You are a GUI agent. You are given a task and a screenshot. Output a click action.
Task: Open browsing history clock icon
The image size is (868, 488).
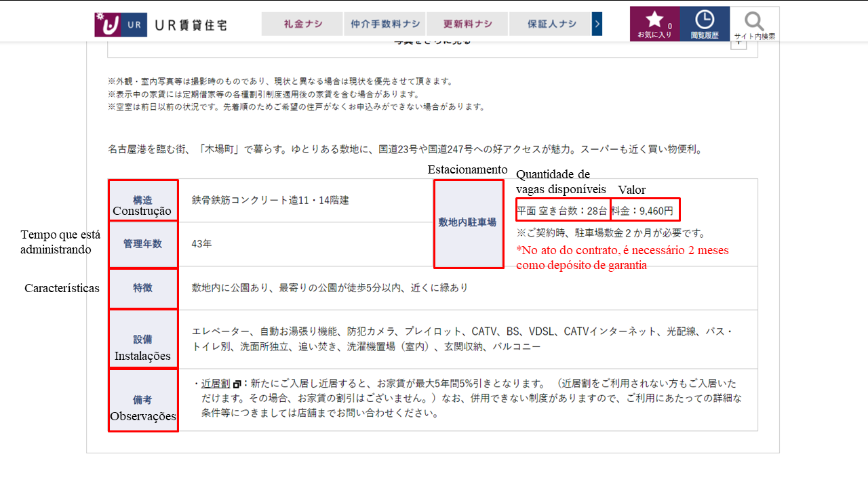coord(705,24)
